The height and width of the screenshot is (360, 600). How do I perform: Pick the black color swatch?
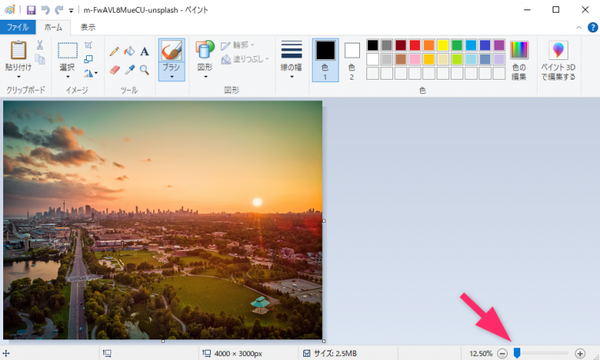(372, 45)
